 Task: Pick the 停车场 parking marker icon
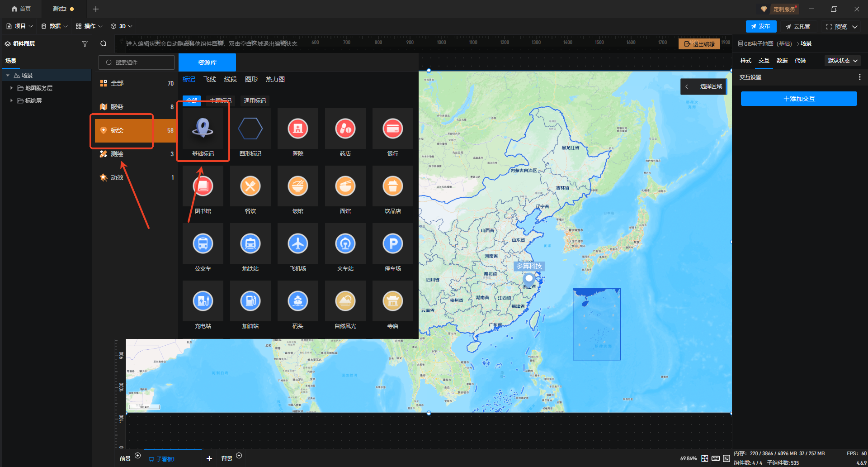tap(393, 244)
